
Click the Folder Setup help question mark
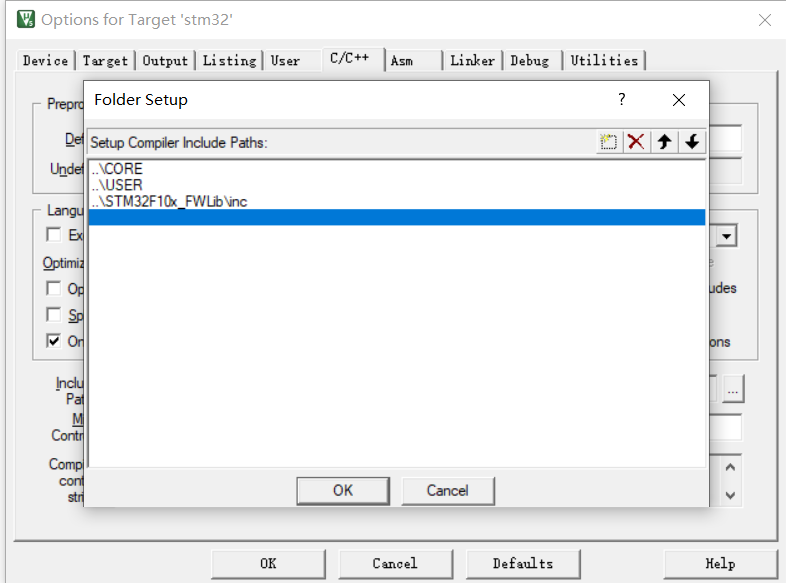(622, 99)
